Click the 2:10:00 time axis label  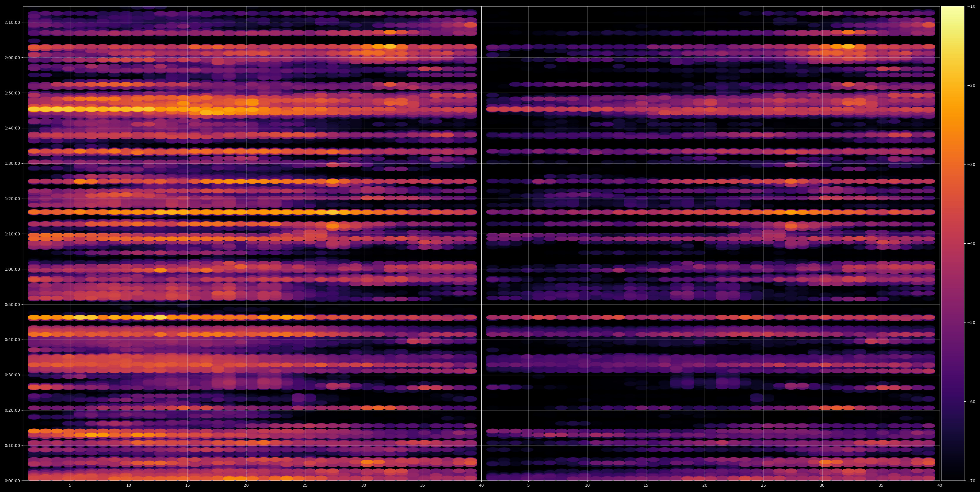12,22
